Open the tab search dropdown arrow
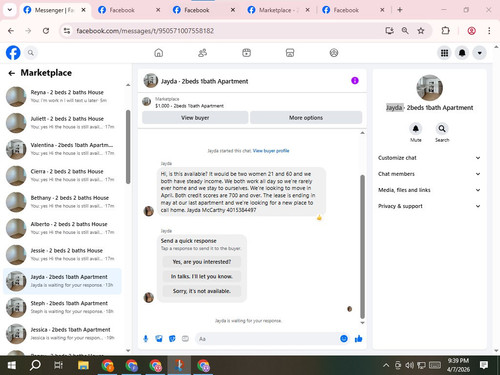The image size is (500, 375). [x=10, y=10]
